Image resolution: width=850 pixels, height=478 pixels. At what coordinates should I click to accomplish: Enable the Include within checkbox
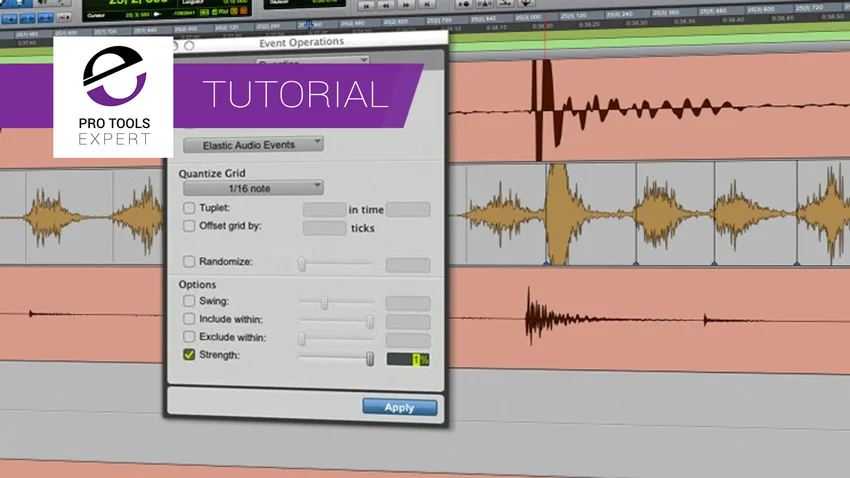189,319
